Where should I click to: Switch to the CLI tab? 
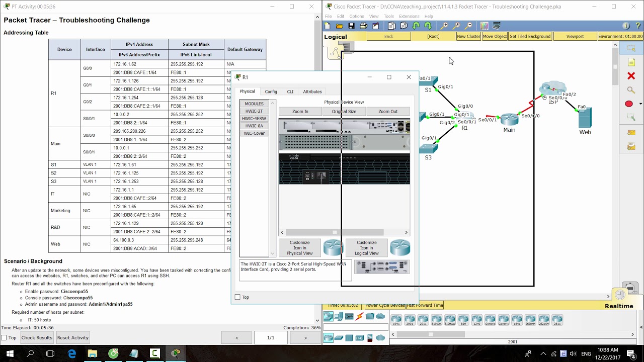[x=290, y=92]
